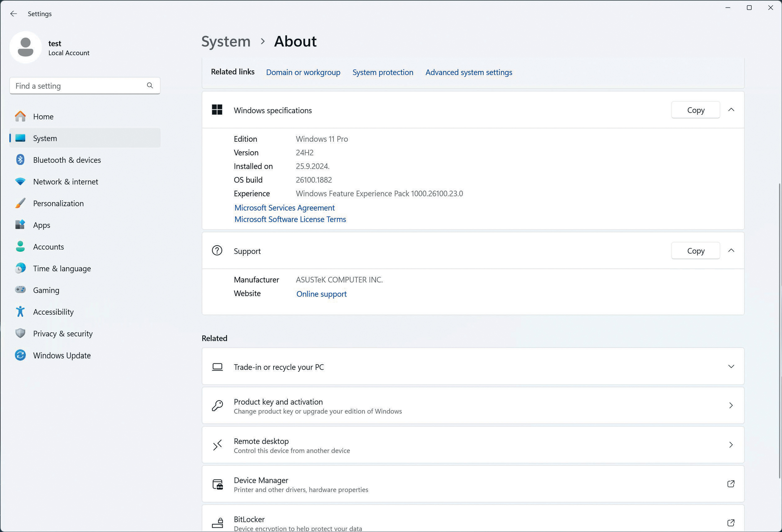Click the Installed on date 25.9.2024.
Image resolution: width=782 pixels, height=532 pixels.
[313, 166]
